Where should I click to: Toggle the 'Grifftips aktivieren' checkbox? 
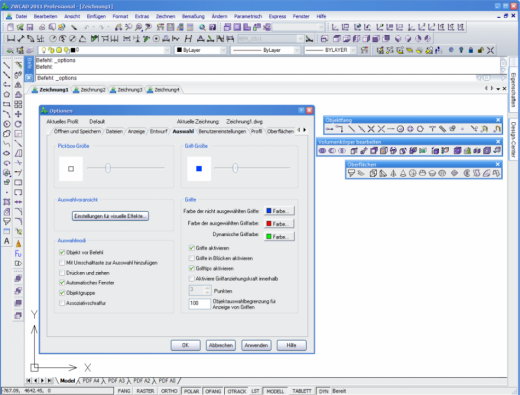point(192,268)
